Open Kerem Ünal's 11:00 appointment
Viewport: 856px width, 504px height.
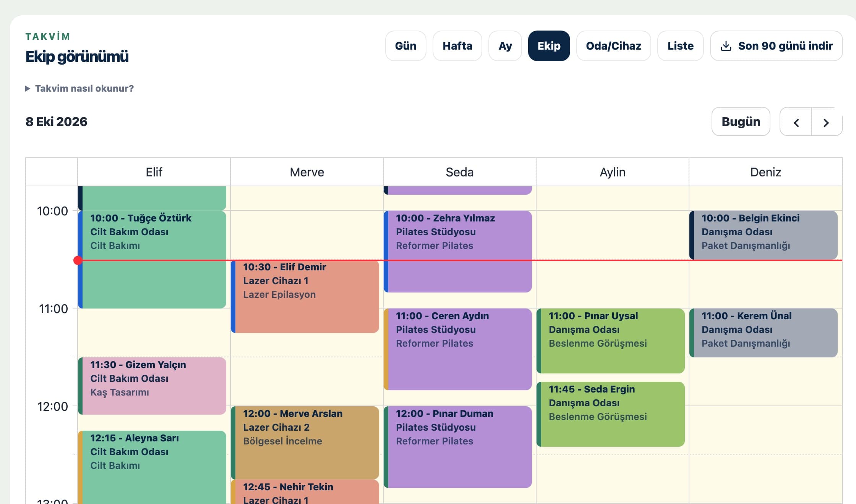tap(764, 333)
